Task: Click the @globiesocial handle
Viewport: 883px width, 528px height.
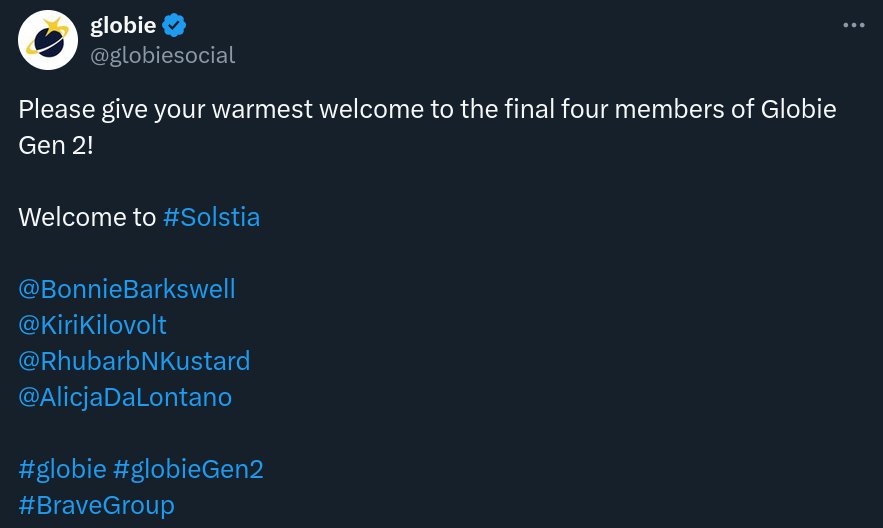Action: click(x=163, y=55)
